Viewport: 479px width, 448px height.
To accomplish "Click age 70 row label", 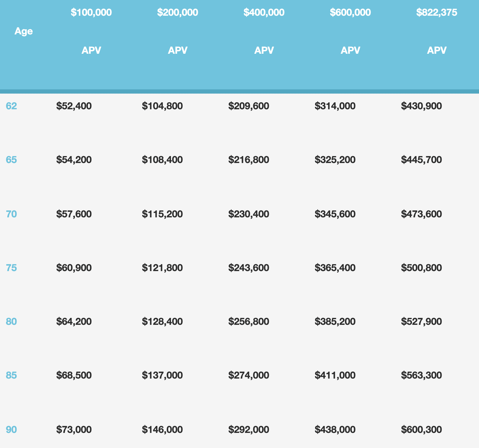I will 11,214.
